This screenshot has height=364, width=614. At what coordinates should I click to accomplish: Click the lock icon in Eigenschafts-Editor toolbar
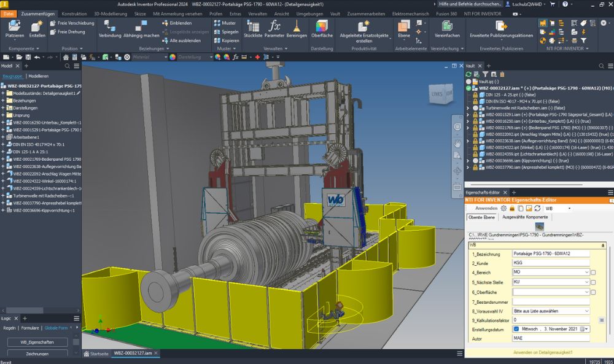(512, 208)
